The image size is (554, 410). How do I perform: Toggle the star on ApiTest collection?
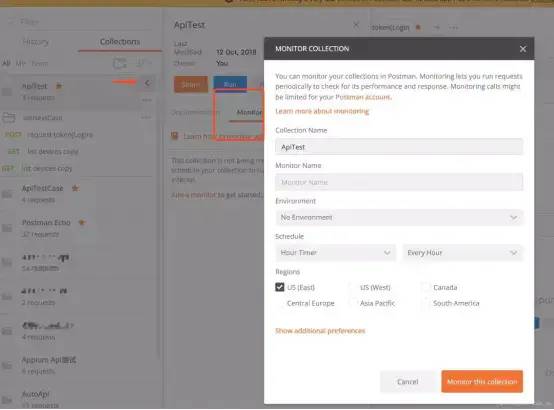(x=59, y=86)
